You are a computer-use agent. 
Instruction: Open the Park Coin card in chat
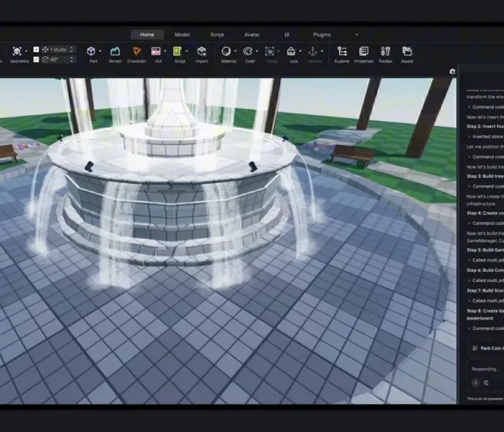click(x=485, y=348)
